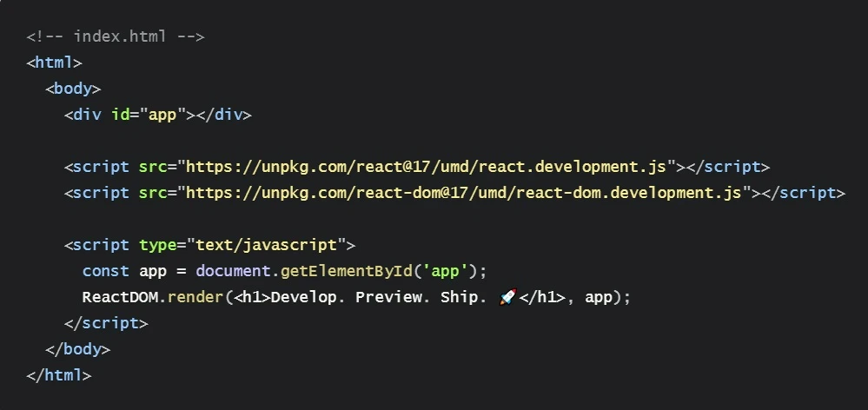Click src attribute of react script line
The height and width of the screenshot is (410, 868).
pos(153,167)
